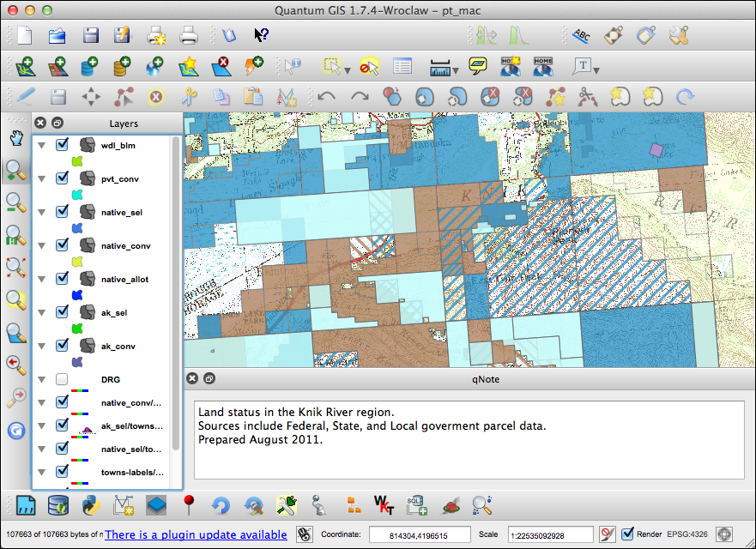Uncheck the wdl_blm layer checkbox

62,145
